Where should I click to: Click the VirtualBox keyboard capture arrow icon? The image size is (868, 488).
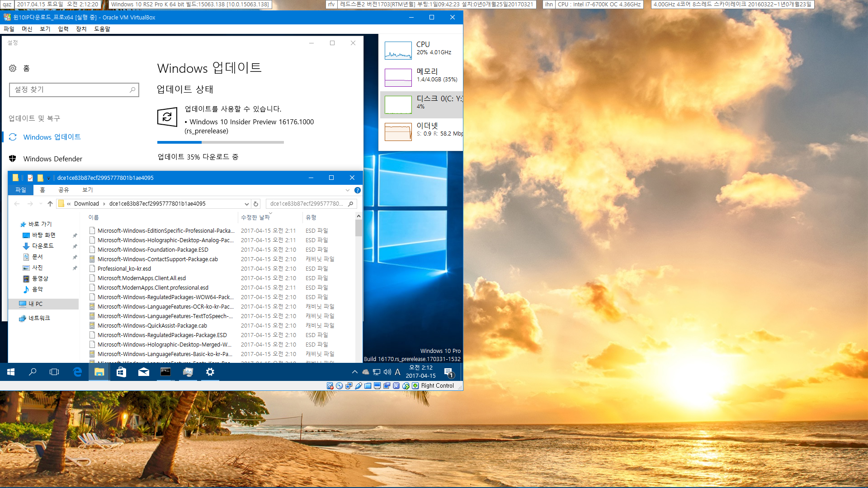415,386
